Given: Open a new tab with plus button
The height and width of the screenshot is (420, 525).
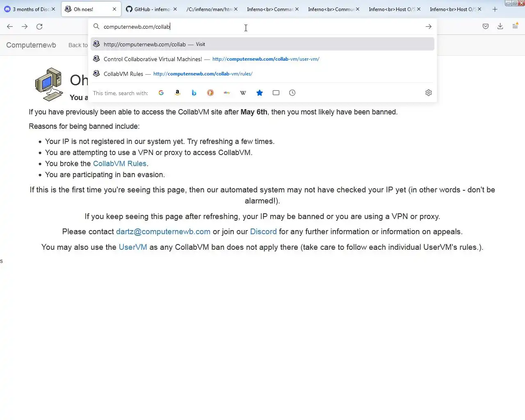Looking at the screenshot, I should (495, 9).
